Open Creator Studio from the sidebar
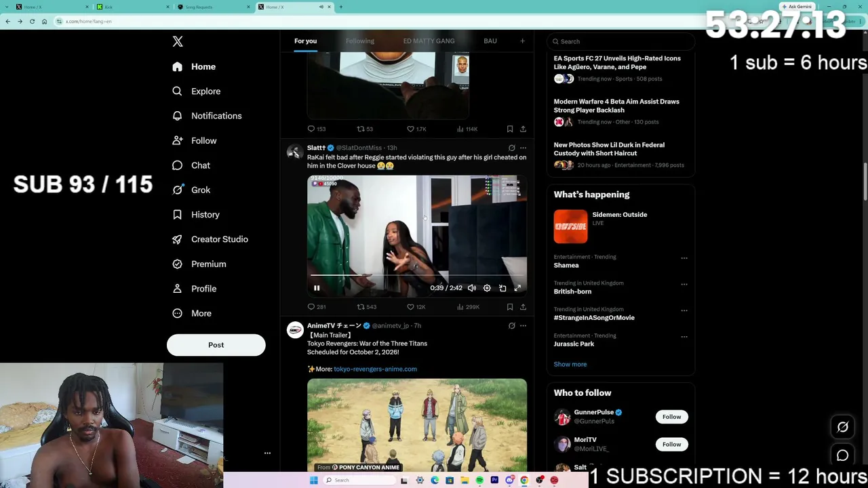 (x=210, y=239)
